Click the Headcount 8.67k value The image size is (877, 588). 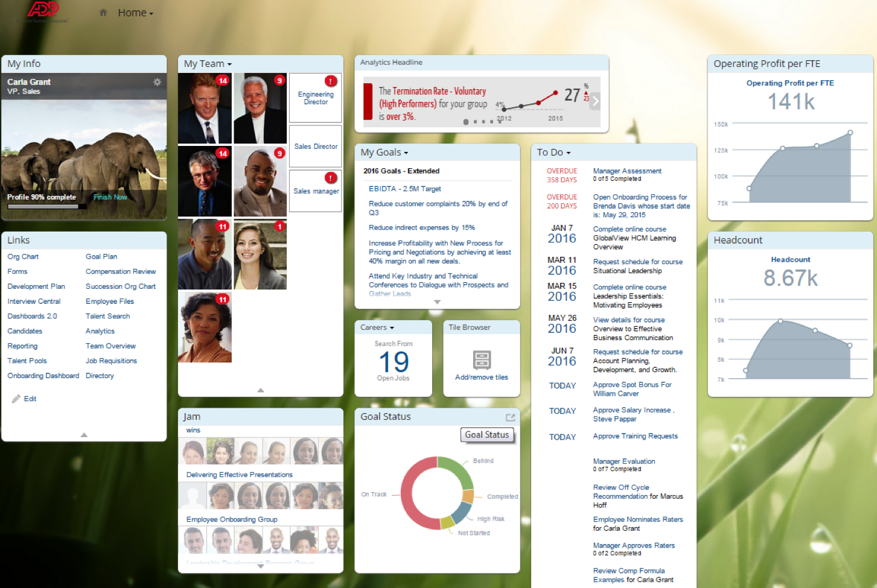[791, 278]
